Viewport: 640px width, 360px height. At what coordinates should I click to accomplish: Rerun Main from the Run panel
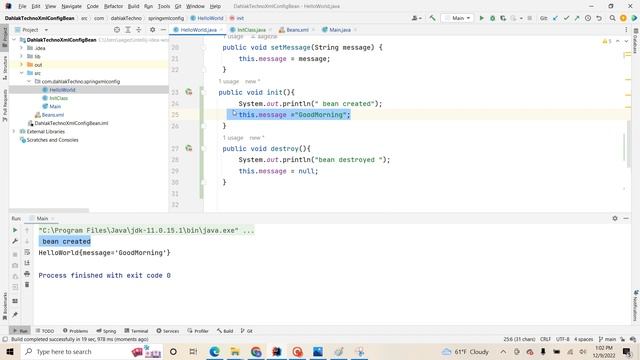(15, 230)
